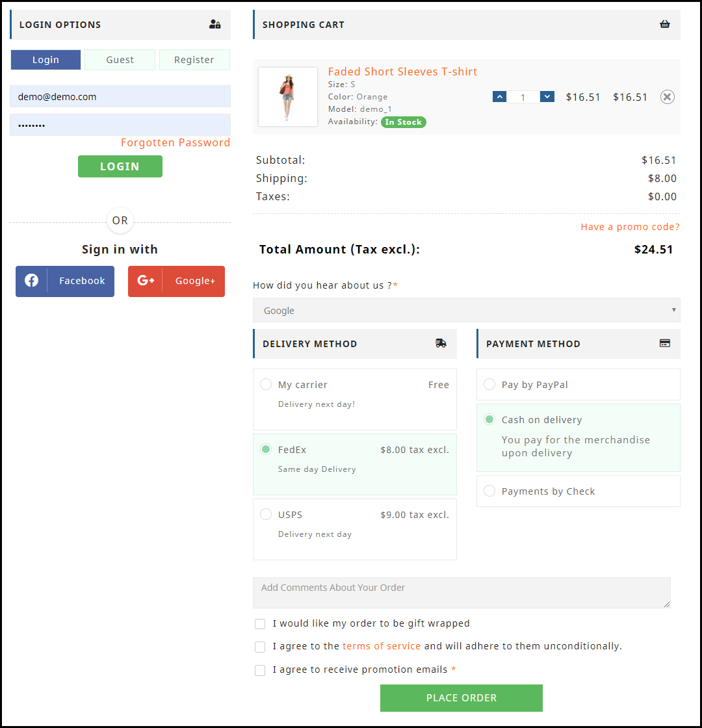Increase the product quantity with the up arrow

[499, 96]
